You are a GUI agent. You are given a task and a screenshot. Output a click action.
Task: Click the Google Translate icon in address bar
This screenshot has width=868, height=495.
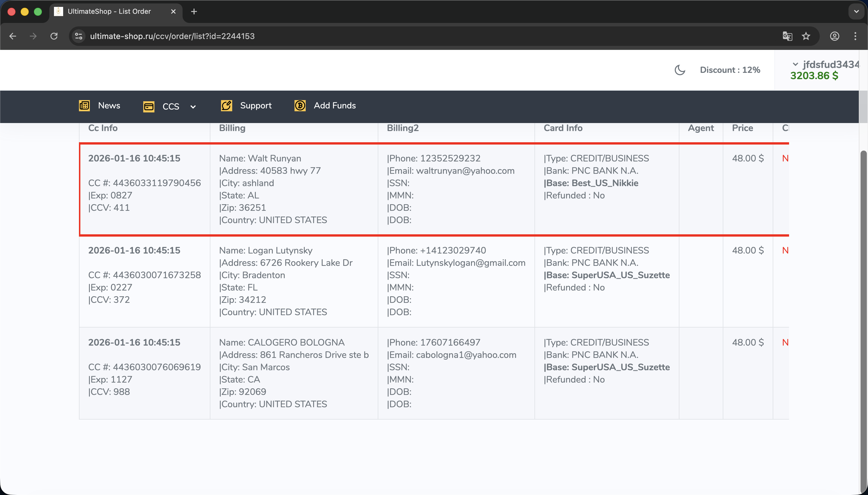tap(787, 36)
